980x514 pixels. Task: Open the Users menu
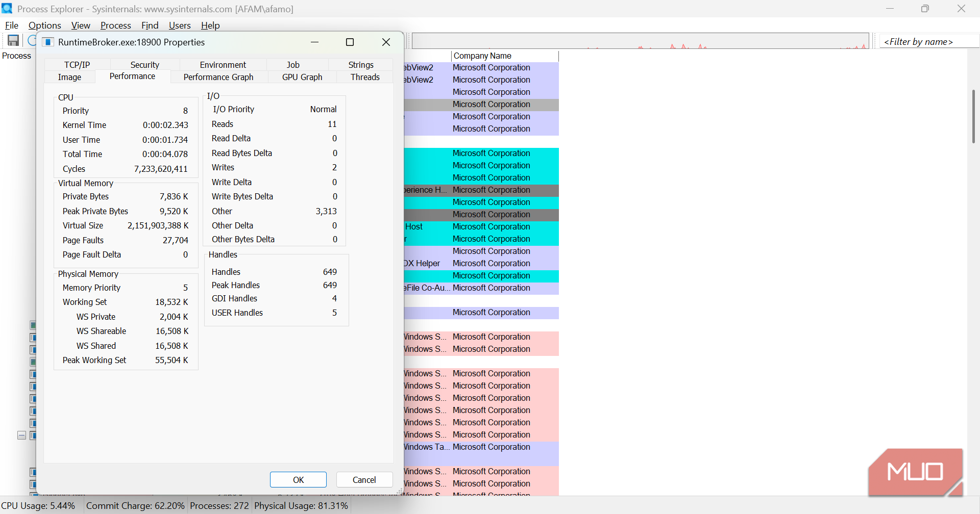click(x=180, y=25)
